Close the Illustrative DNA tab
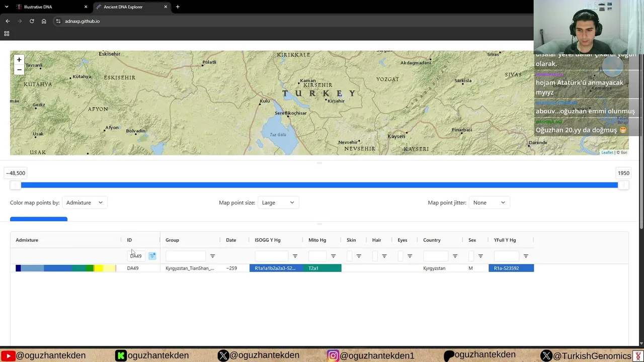This screenshot has height=362, width=644. [x=86, y=7]
